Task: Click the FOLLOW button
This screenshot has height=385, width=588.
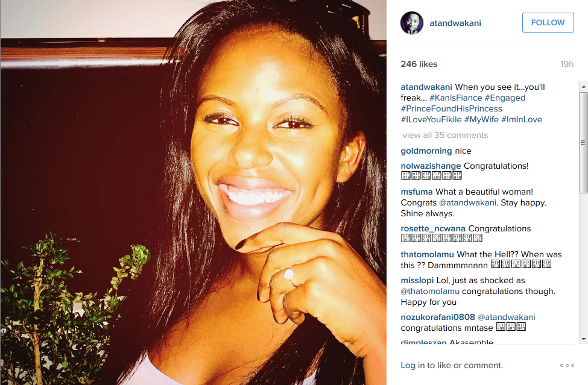Action: point(548,22)
